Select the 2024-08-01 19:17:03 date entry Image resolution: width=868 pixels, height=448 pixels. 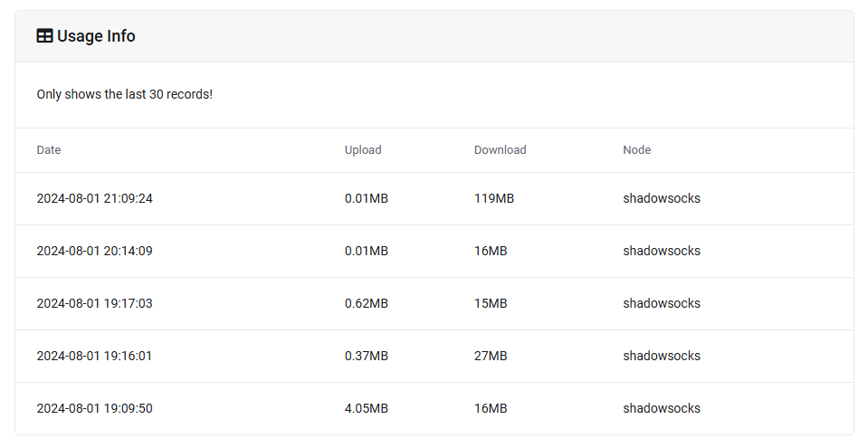94,303
